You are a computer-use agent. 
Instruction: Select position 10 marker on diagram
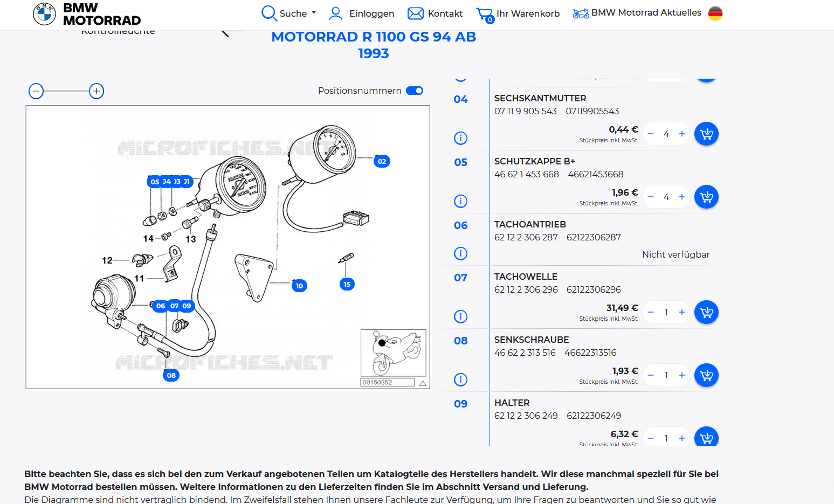pyautogui.click(x=299, y=286)
